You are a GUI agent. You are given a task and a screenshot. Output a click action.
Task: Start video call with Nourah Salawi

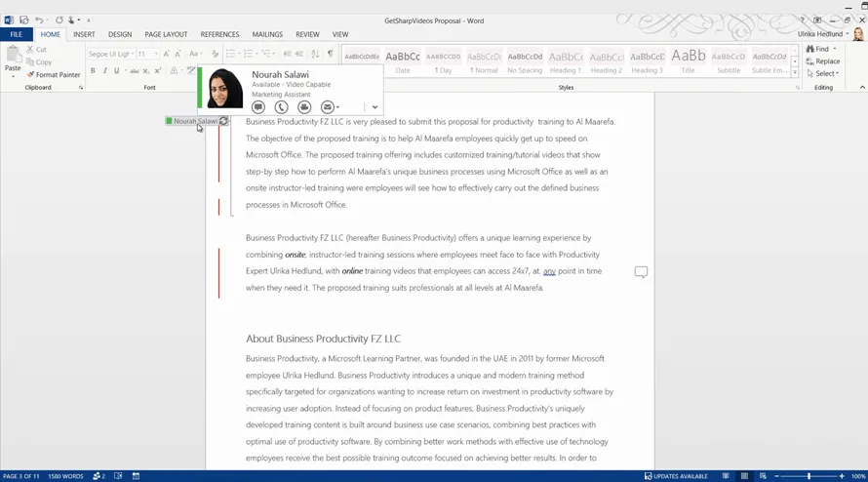pyautogui.click(x=304, y=107)
